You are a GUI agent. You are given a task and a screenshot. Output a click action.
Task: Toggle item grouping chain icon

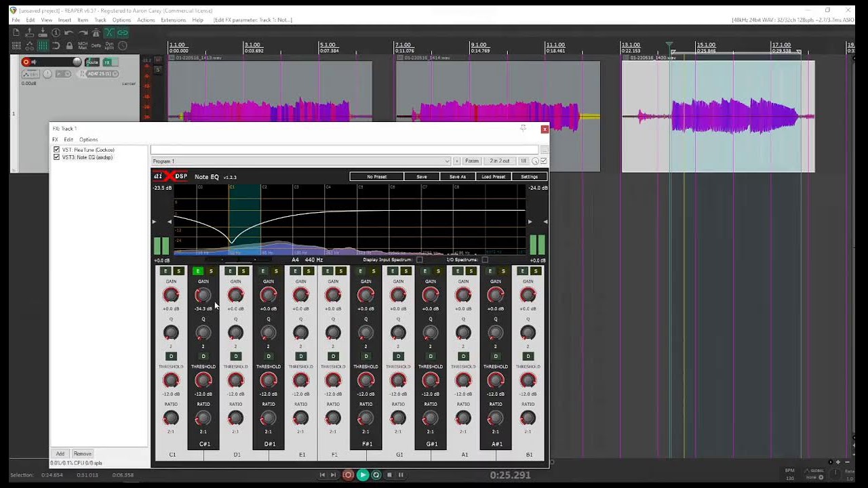click(123, 33)
